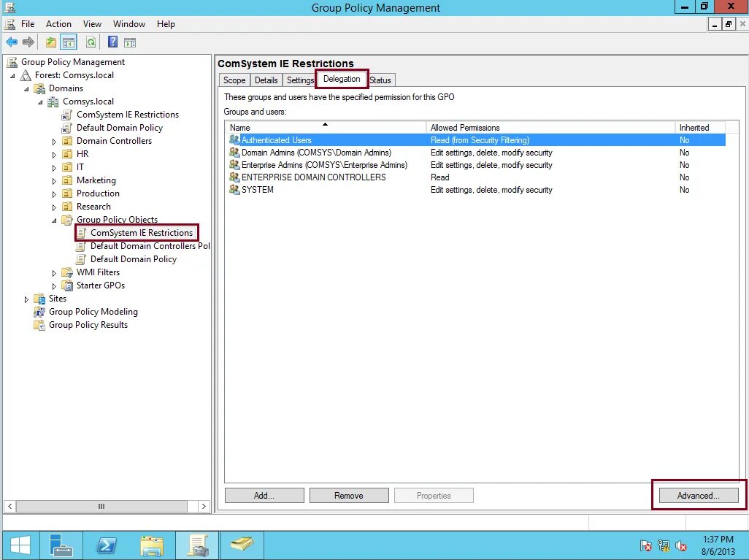Click the Domain Admins group icon

(234, 152)
